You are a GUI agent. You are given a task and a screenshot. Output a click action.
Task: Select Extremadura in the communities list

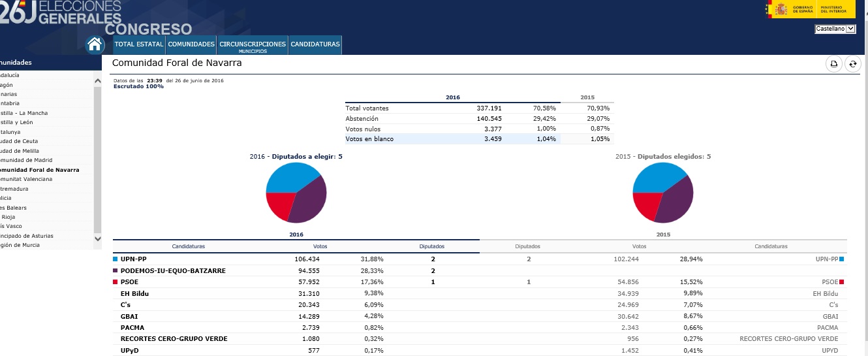(14, 189)
